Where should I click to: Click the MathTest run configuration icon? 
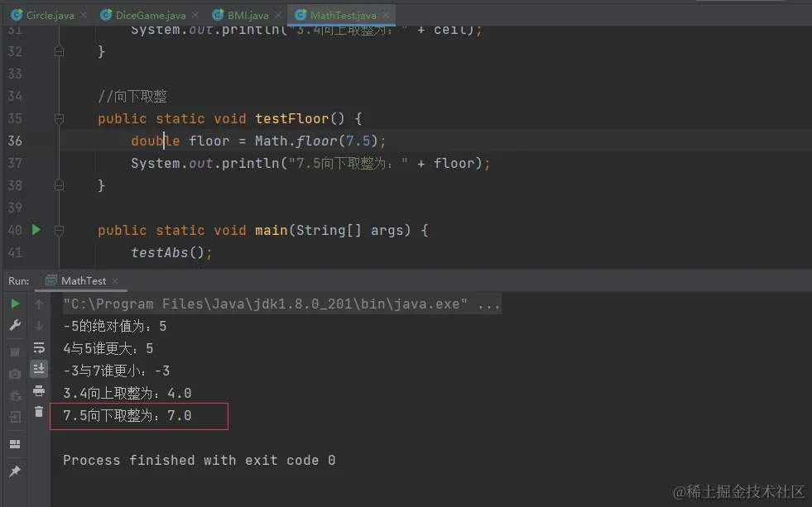pos(50,281)
